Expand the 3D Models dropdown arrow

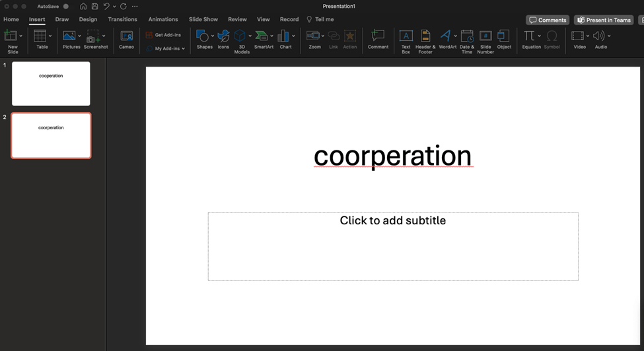tap(250, 36)
